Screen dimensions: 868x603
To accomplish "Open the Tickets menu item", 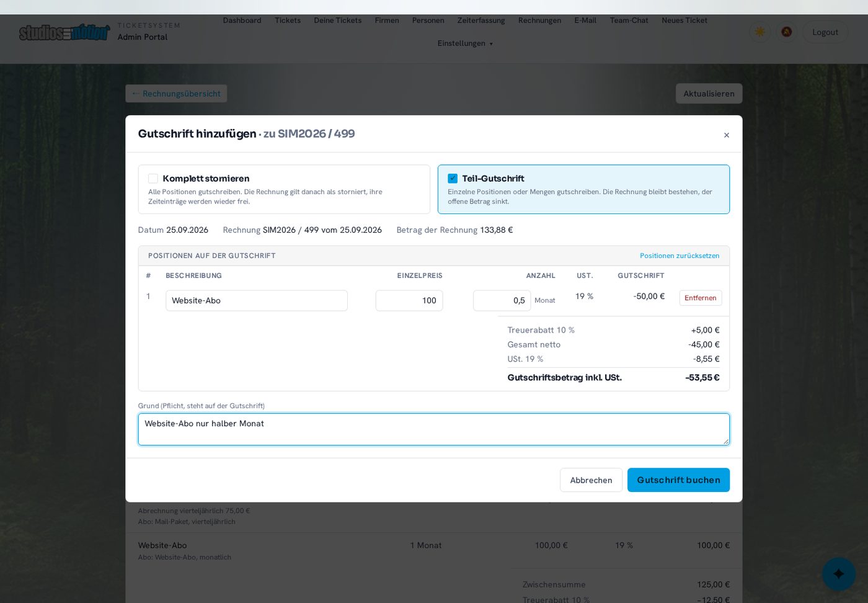I will click(288, 20).
